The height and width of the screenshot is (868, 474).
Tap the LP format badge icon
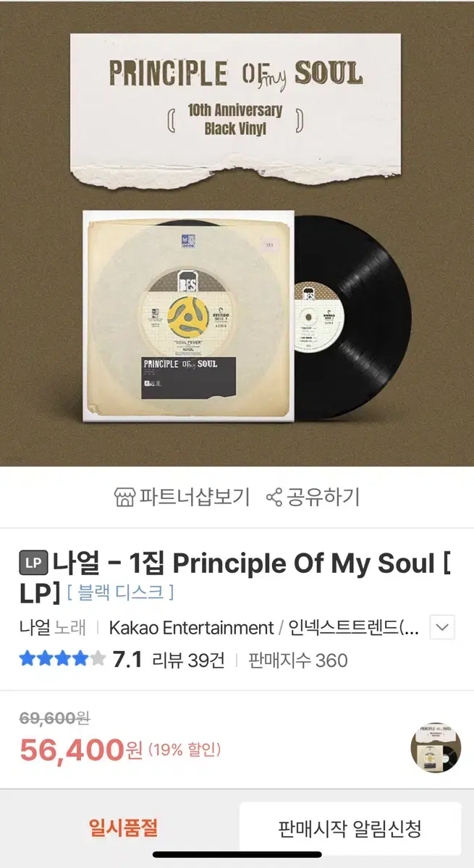point(33,562)
